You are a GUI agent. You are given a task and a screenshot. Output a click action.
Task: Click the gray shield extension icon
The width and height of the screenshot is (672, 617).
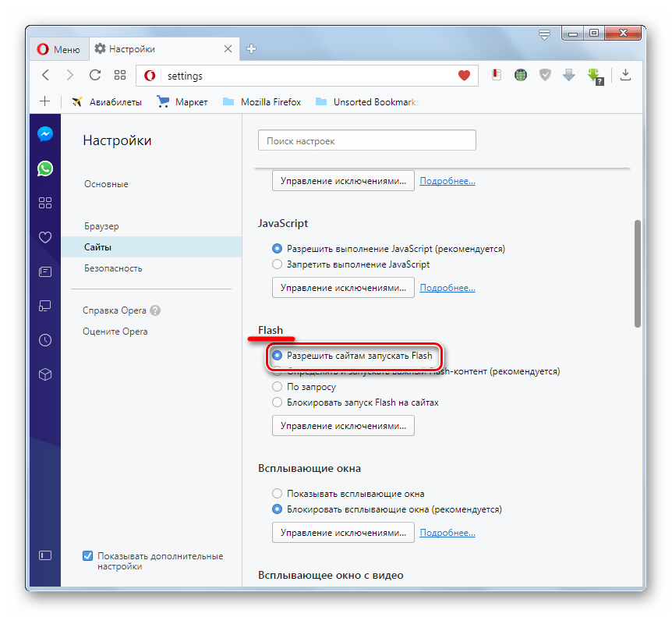coord(545,75)
